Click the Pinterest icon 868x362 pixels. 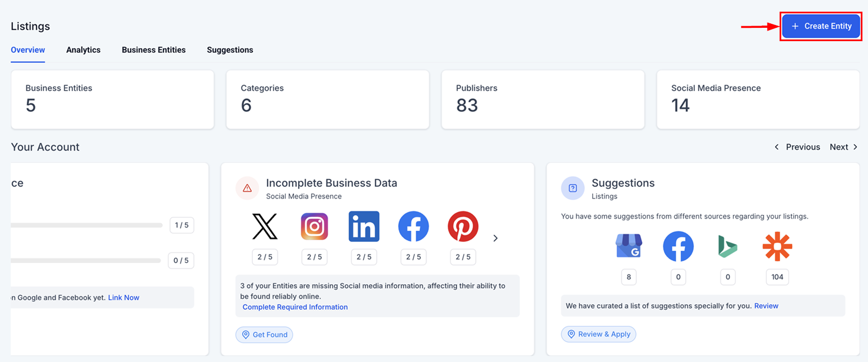tap(463, 226)
